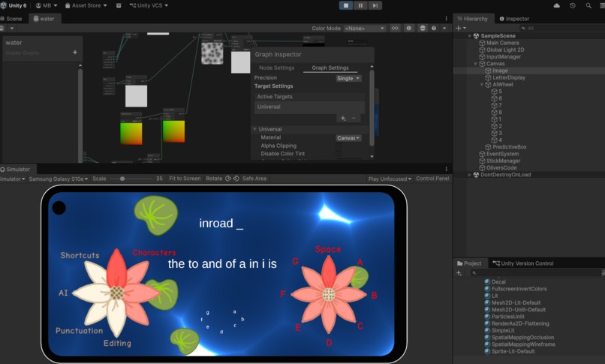The width and height of the screenshot is (605, 364).
Task: Toggle the Alpha Clipping checkbox
Action: point(339,146)
